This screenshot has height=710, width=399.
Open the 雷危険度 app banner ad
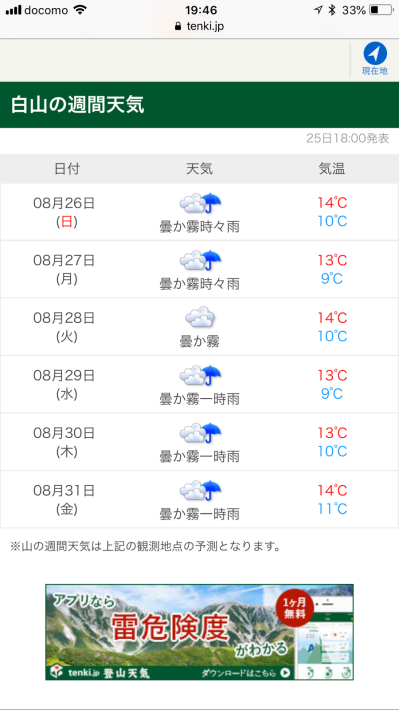pos(199,632)
